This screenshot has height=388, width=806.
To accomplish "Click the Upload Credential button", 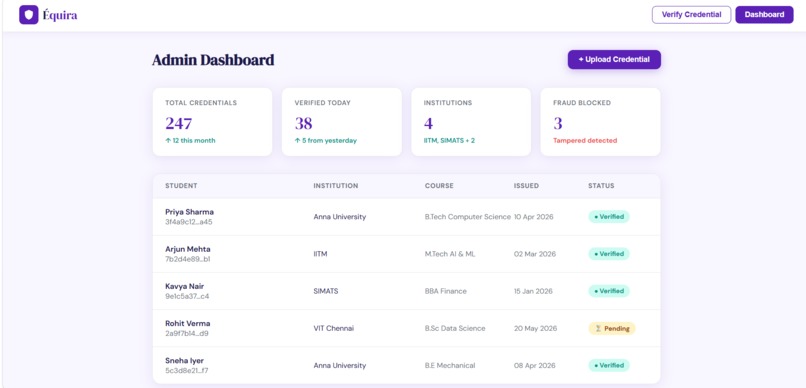I will coord(614,60).
